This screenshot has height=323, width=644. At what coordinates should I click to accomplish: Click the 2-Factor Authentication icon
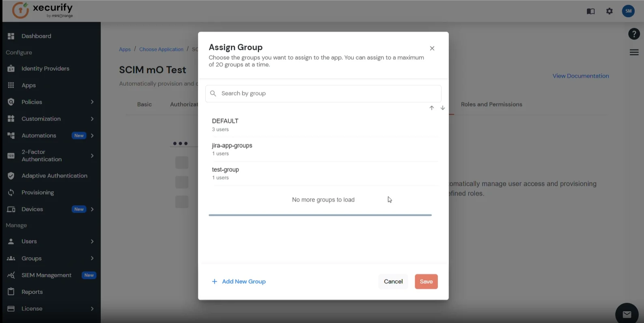click(11, 156)
